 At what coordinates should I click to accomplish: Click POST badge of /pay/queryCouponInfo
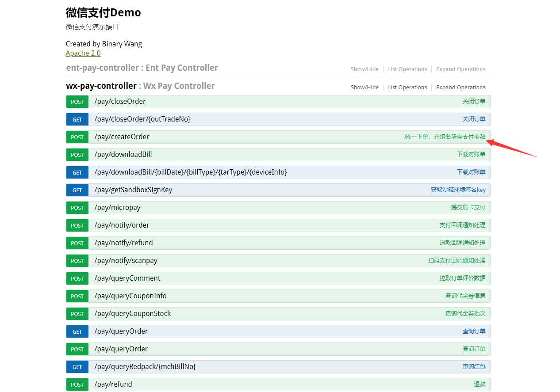(77, 296)
